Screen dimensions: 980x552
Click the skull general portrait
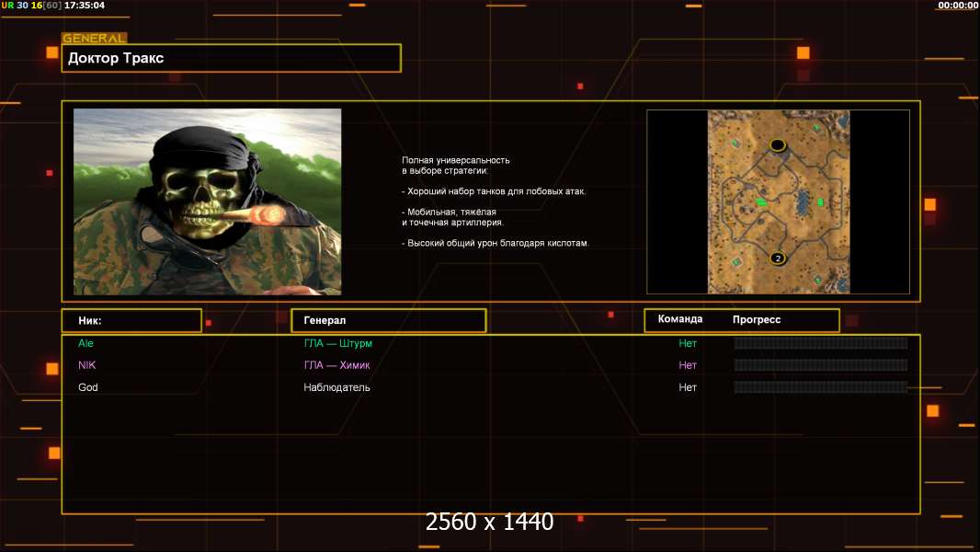(x=207, y=201)
